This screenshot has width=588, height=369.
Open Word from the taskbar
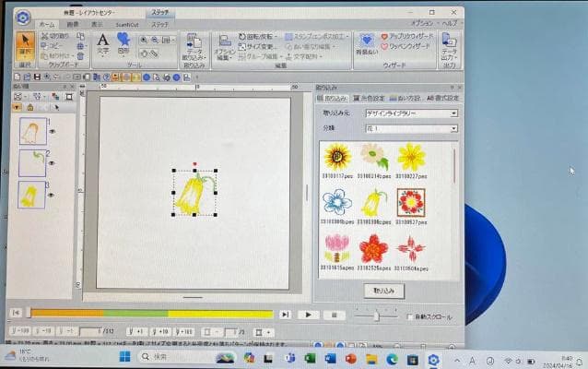pyautogui.click(x=330, y=359)
